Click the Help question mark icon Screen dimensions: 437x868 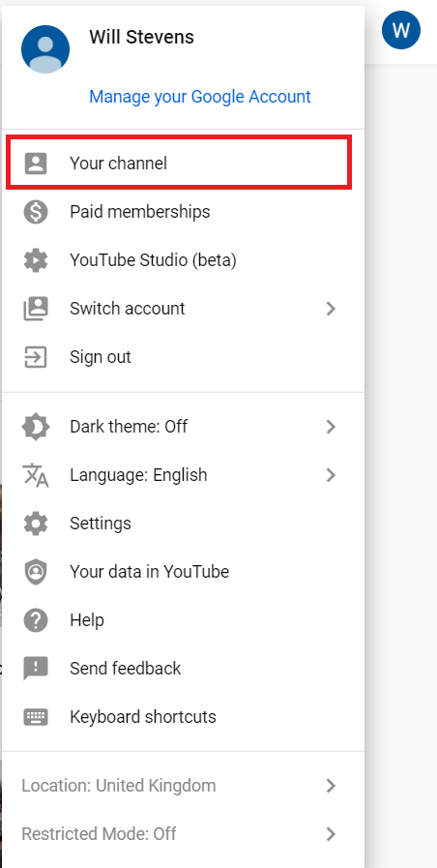coord(36,620)
